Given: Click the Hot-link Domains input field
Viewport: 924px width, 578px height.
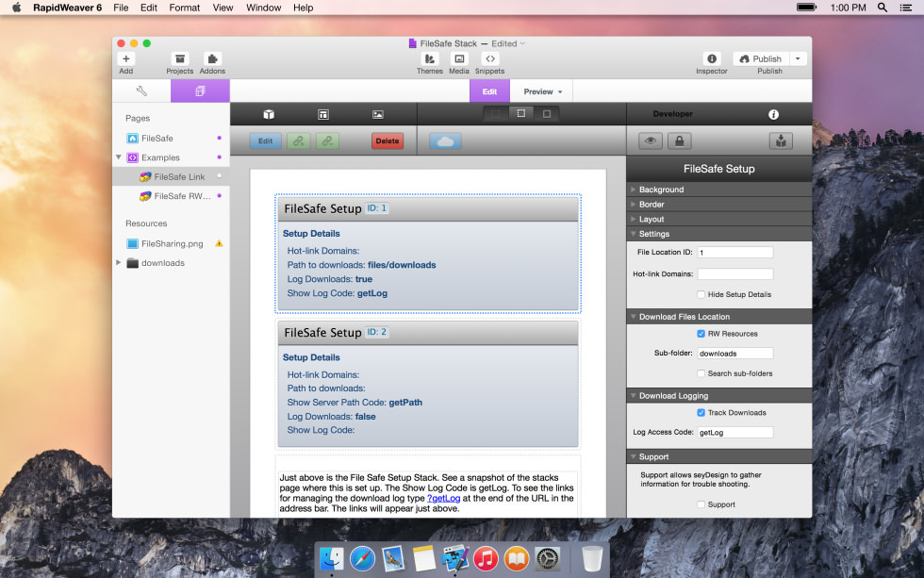Looking at the screenshot, I should point(734,274).
